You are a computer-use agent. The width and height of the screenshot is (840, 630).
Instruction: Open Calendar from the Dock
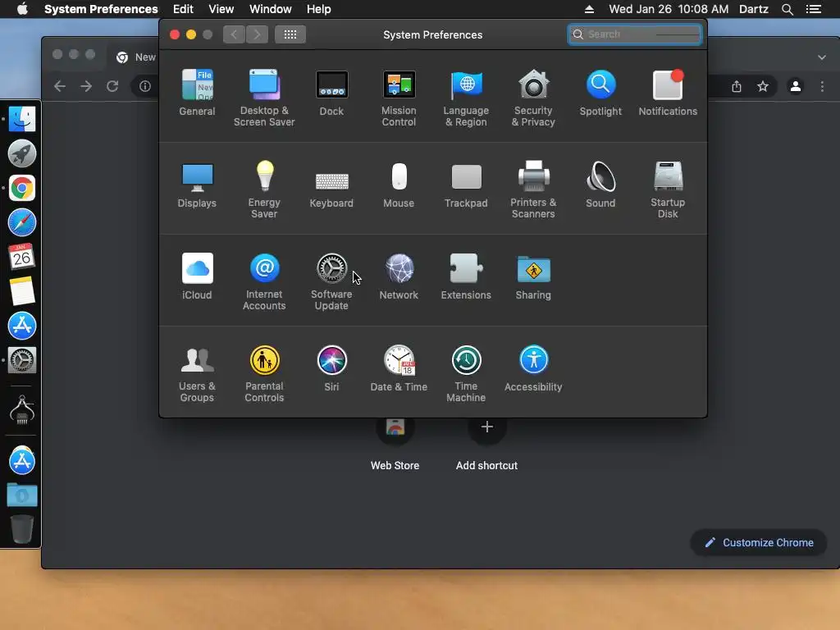(22, 257)
